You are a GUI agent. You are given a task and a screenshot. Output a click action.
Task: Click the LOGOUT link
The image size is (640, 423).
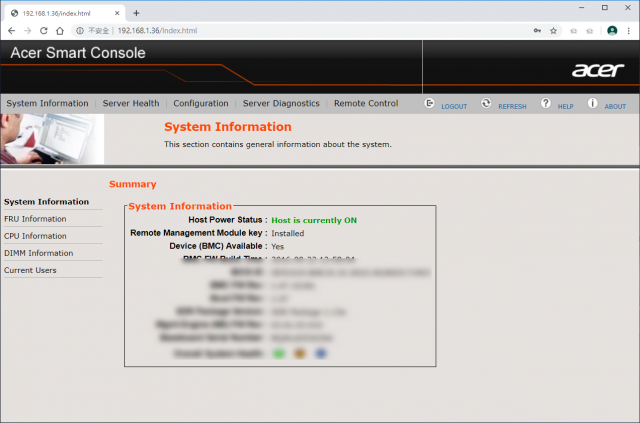(x=454, y=107)
